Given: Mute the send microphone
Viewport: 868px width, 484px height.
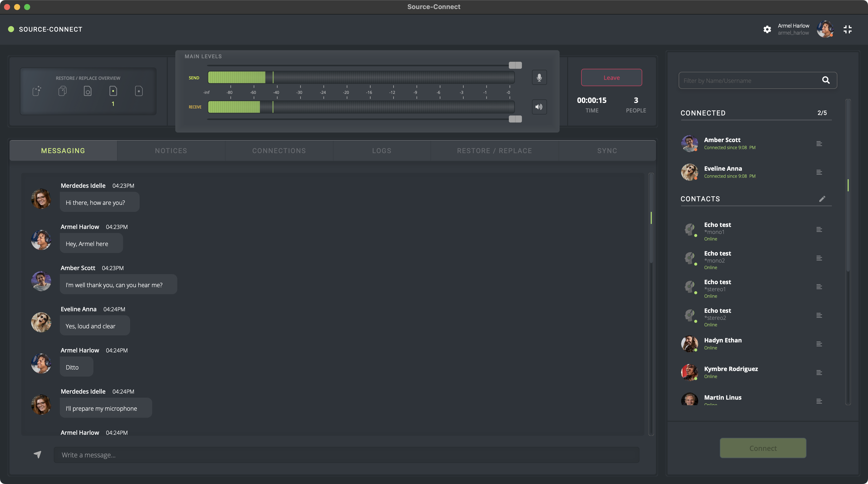Looking at the screenshot, I should click(539, 78).
